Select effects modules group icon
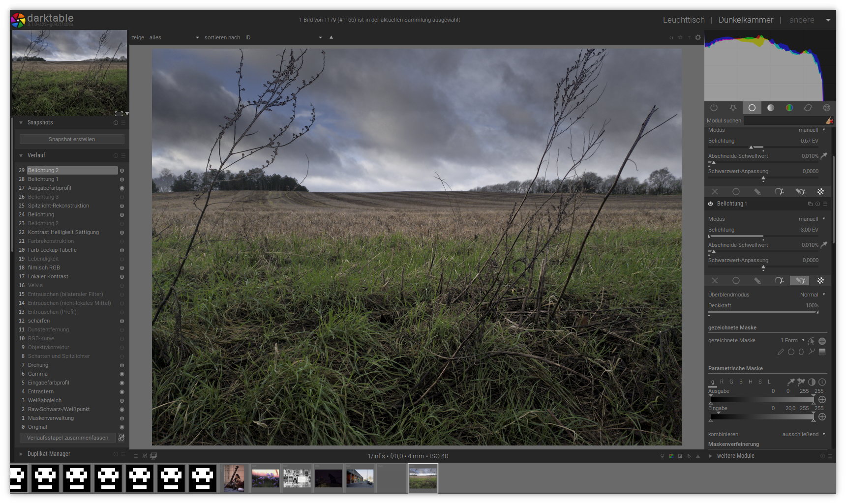Screen dimensions: 846x504 tap(826, 108)
